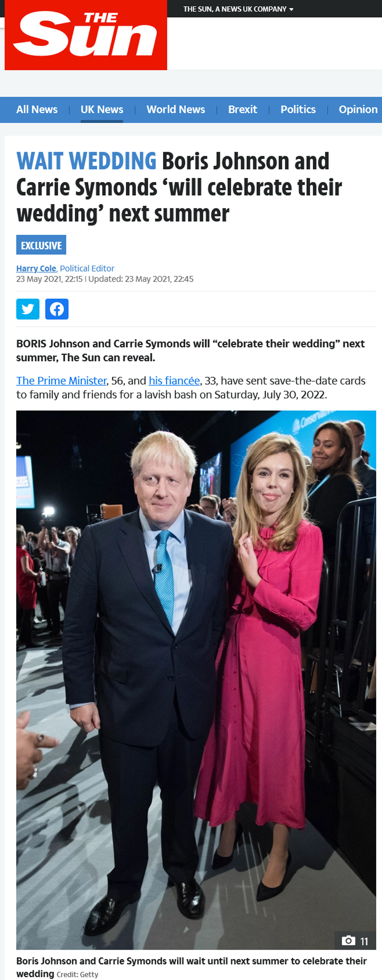
Task: Share article via Twitter icon
Action: tap(28, 309)
